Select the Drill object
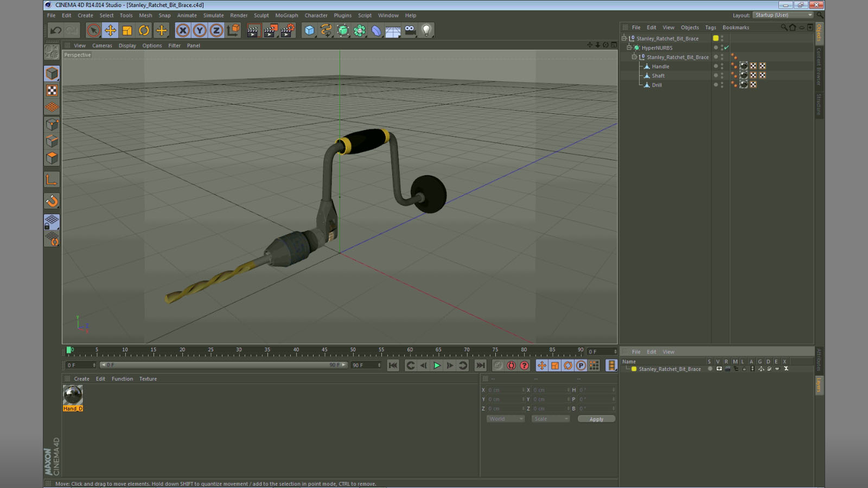 (x=656, y=85)
